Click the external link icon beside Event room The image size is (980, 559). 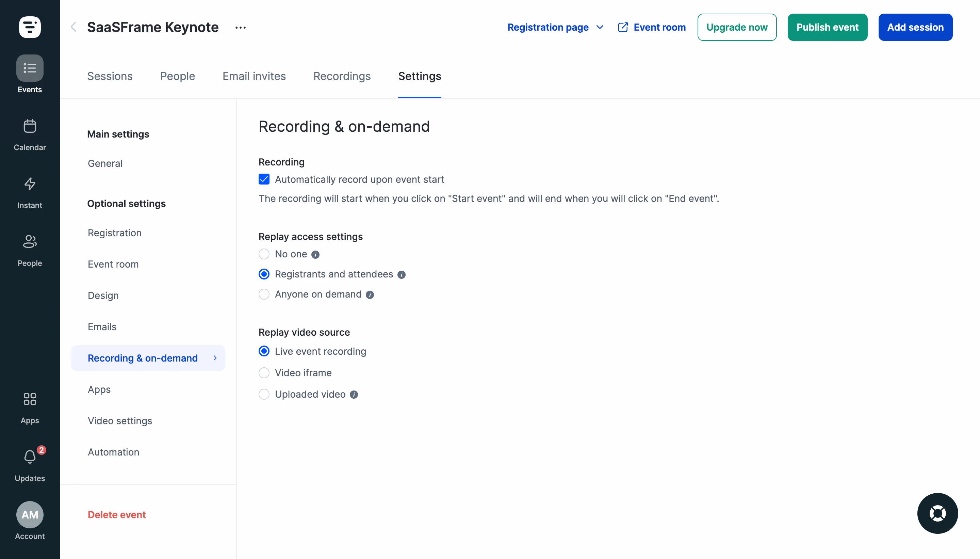tap(623, 27)
